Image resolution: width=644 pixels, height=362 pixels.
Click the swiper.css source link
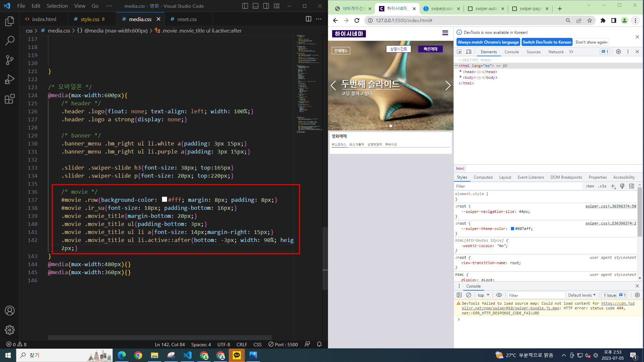(610, 206)
